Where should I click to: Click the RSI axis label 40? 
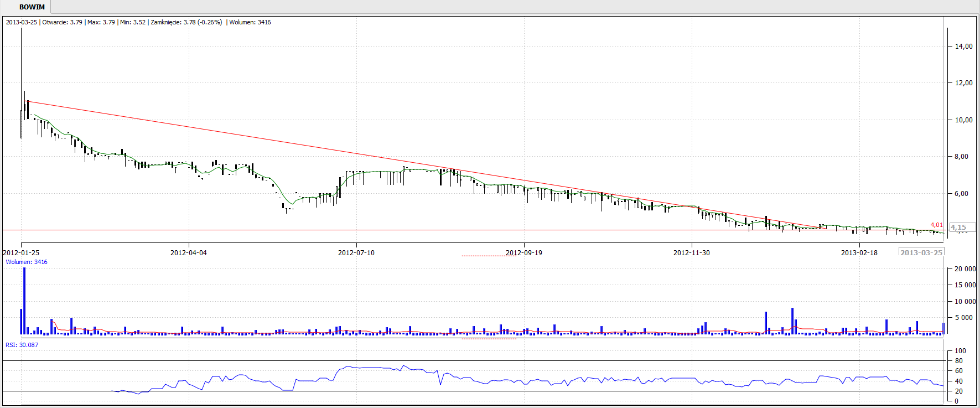(x=959, y=381)
